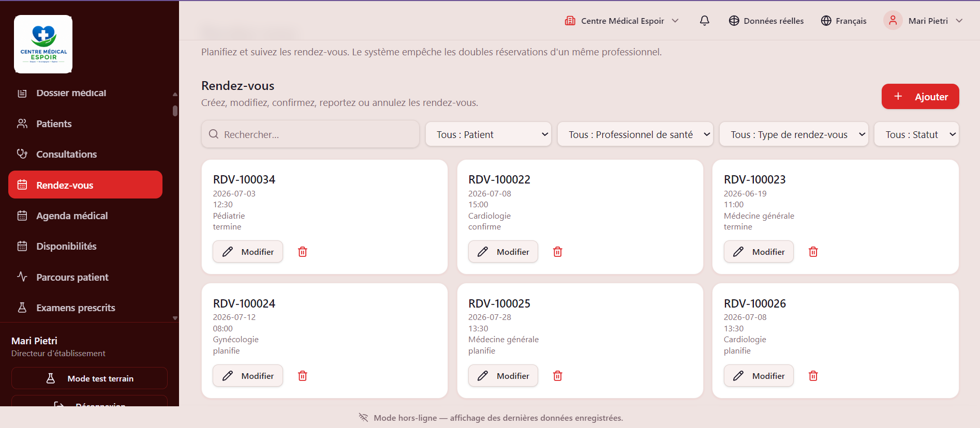This screenshot has width=980, height=428.
Task: Modify appointment RDV-100024
Action: pyautogui.click(x=248, y=376)
